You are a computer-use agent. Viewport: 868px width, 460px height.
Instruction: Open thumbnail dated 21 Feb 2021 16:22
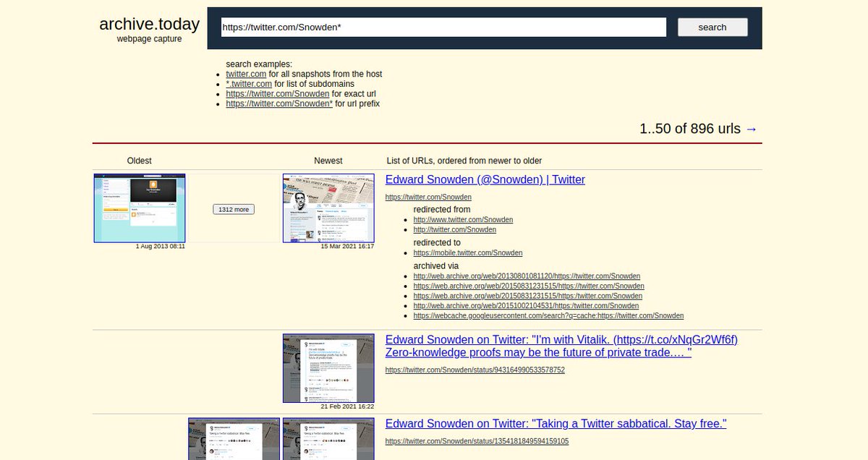pos(328,368)
